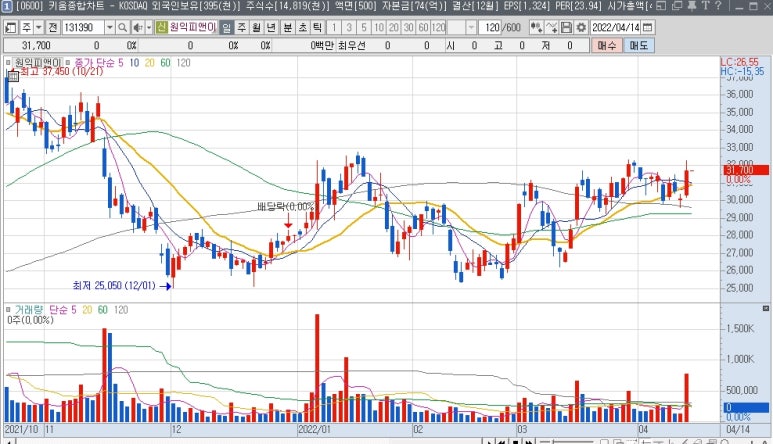Click the date field 2022/04/14
The width and height of the screenshot is (773, 444).
point(615,28)
